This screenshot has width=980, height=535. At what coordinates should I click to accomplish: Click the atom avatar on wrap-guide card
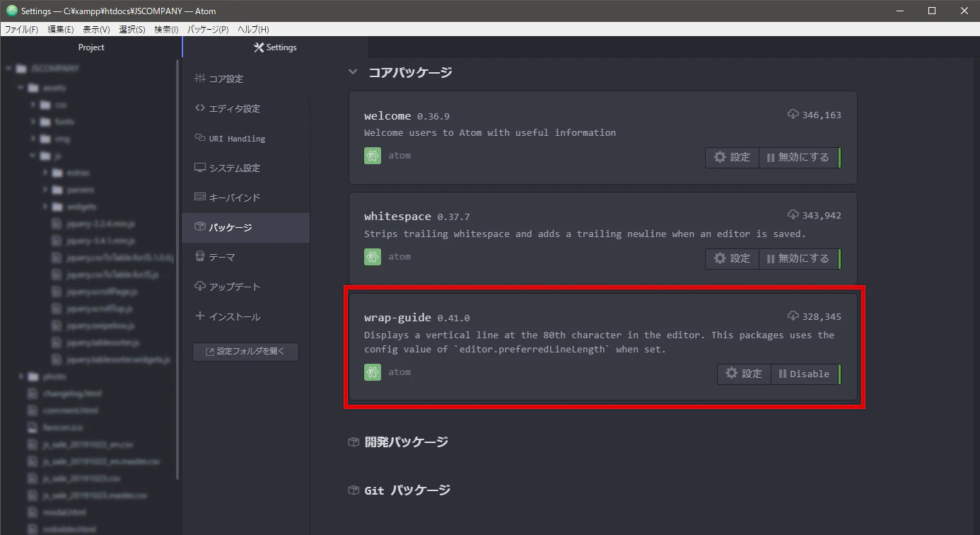click(x=373, y=372)
